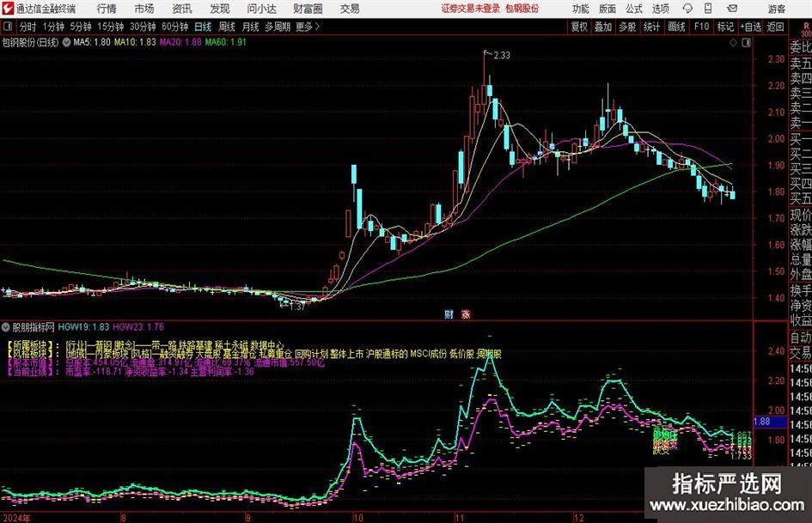
Task: Click the 2.33 high price label
Action: pos(502,55)
